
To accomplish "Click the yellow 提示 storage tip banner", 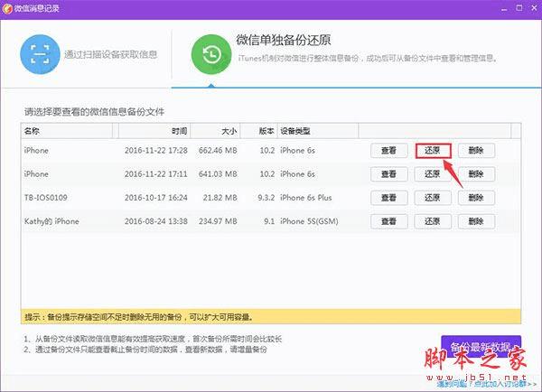I will coord(271,317).
